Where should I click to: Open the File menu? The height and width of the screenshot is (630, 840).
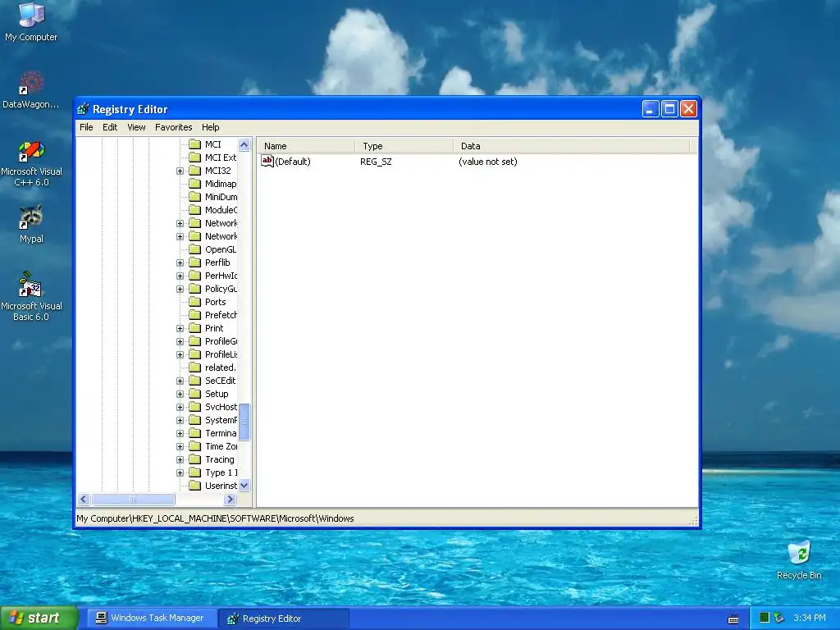86,127
